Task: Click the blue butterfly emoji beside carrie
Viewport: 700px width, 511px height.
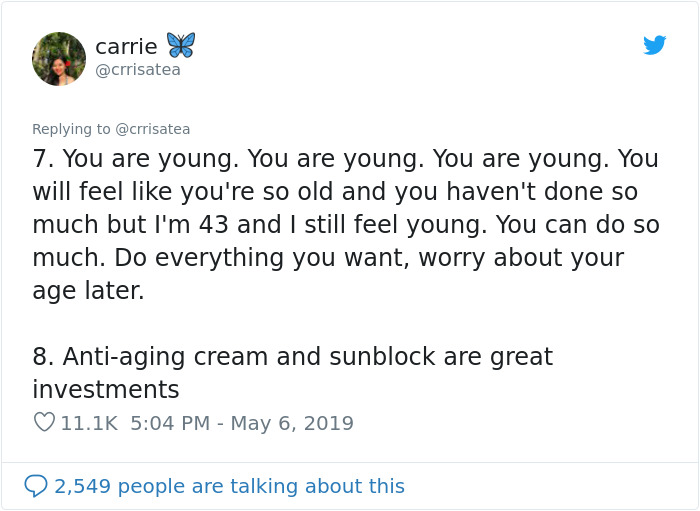Action: pyautogui.click(x=181, y=45)
